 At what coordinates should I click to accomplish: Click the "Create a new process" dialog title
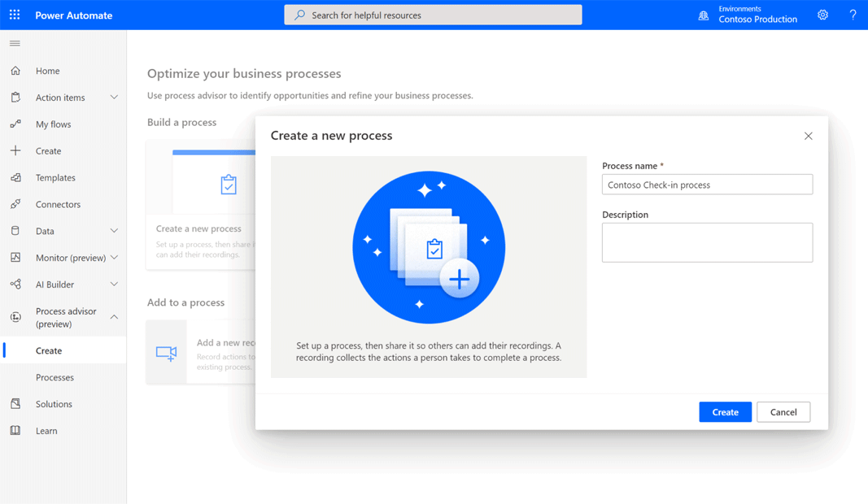[x=332, y=136]
